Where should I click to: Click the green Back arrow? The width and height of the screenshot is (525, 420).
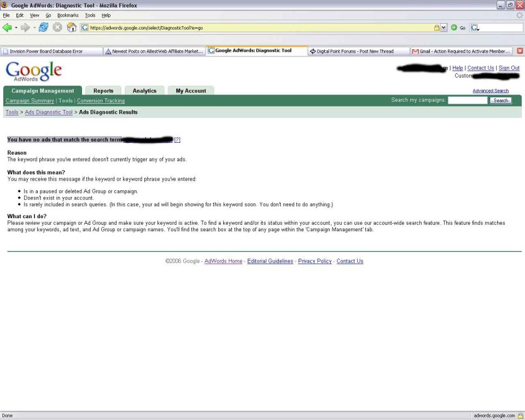[7, 27]
